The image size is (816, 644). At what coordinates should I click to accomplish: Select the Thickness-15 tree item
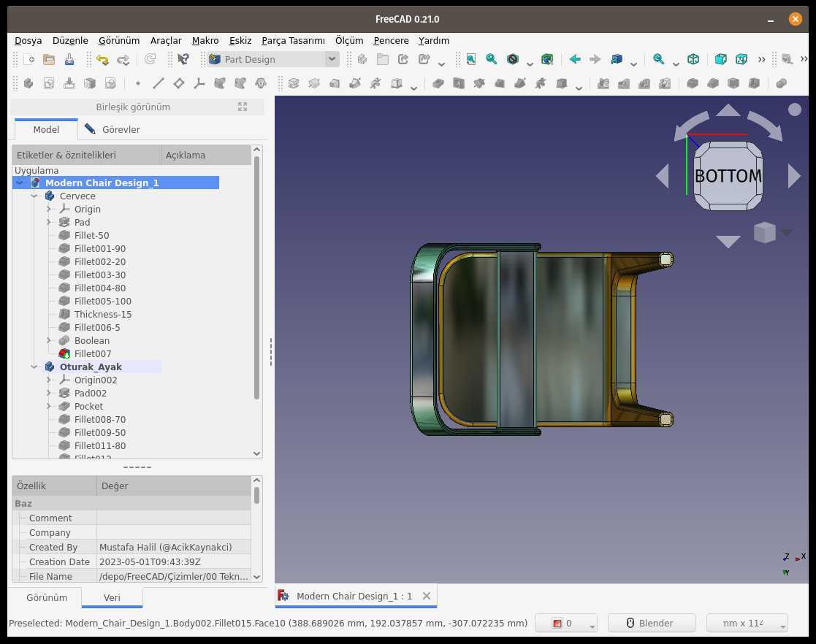pyautogui.click(x=102, y=314)
